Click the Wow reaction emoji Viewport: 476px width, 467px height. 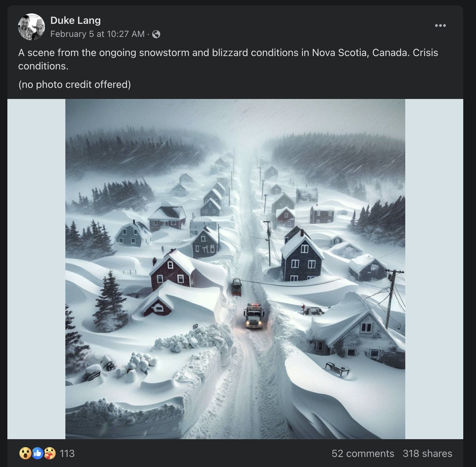point(25,454)
